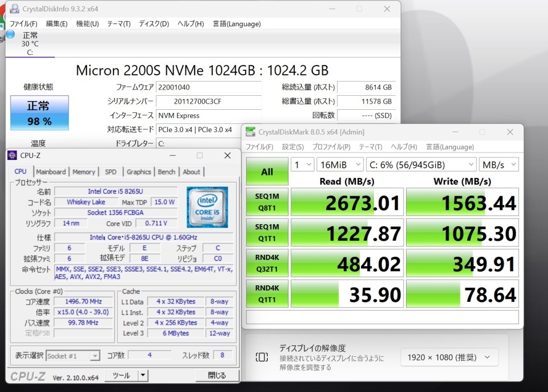Click the 閉じる button in CPU-Z
This screenshot has height=392, width=548.
coord(217,375)
